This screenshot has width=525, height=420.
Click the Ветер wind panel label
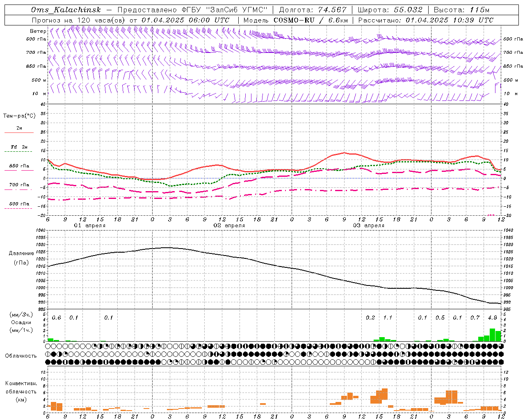38,31
